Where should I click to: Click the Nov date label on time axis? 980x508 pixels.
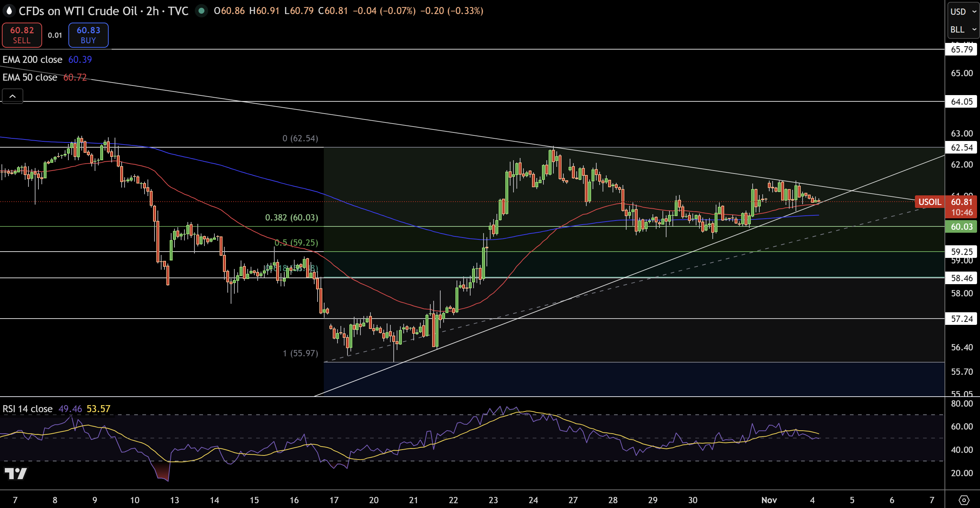(769, 500)
